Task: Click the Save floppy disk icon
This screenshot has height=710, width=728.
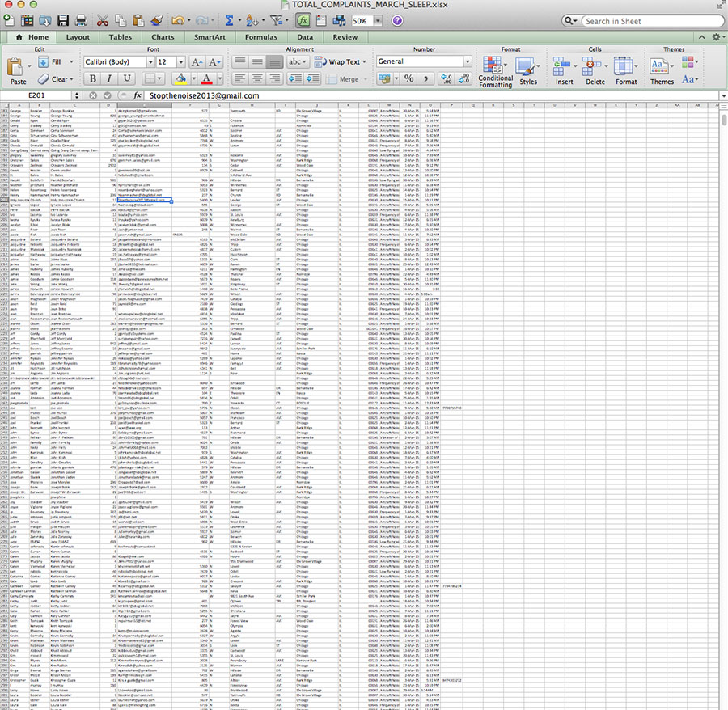Action: coord(63,20)
